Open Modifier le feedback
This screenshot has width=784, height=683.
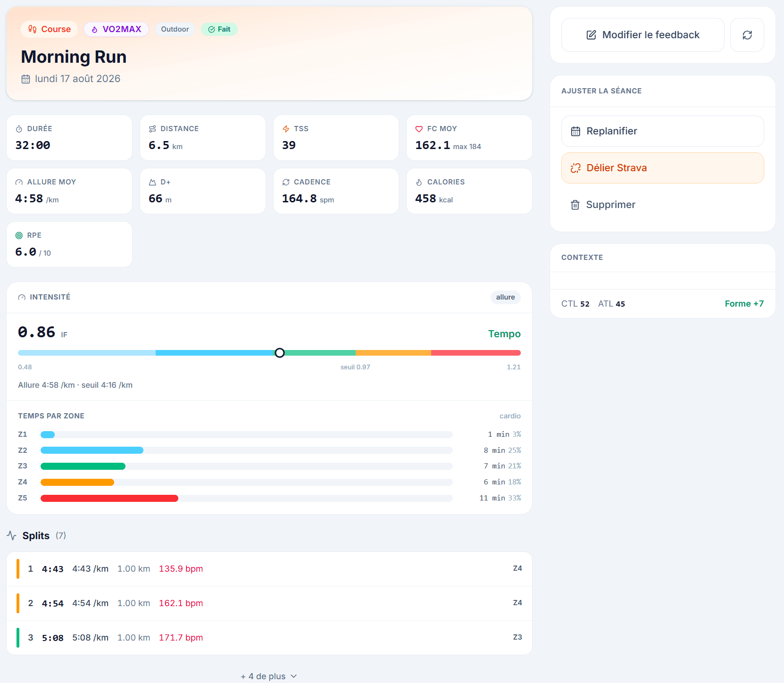(643, 35)
